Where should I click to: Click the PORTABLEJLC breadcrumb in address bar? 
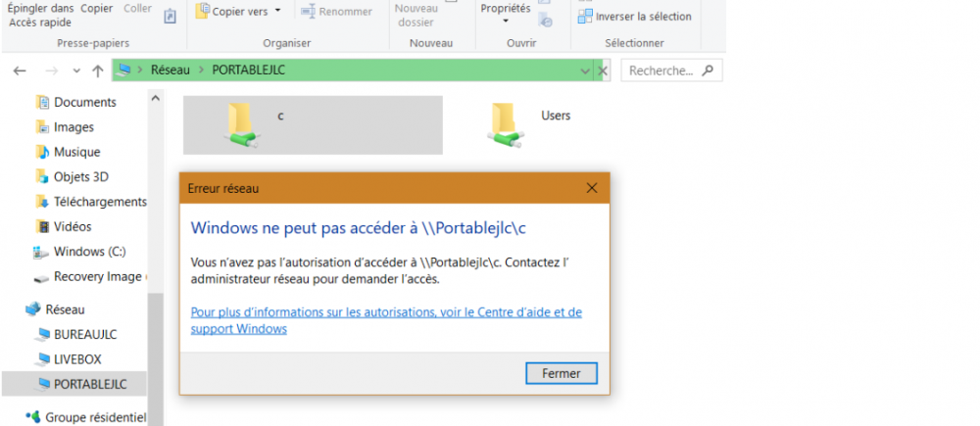[249, 70]
